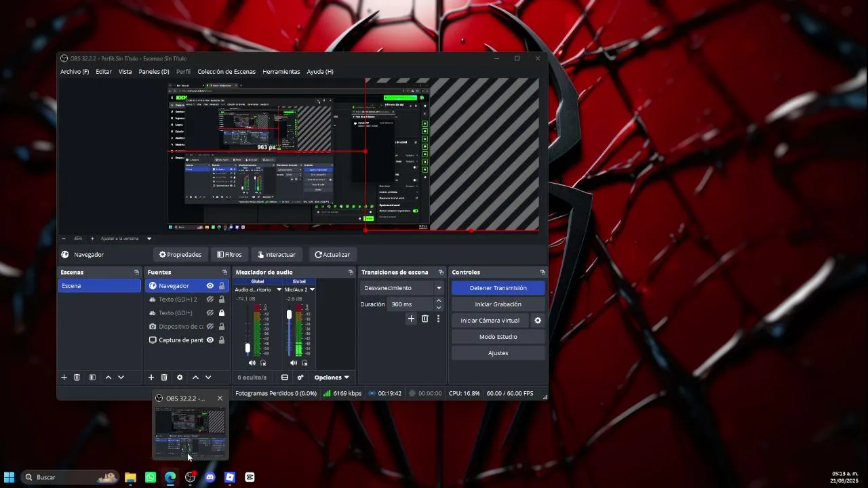Open Filtros for selected source

[x=229, y=255]
